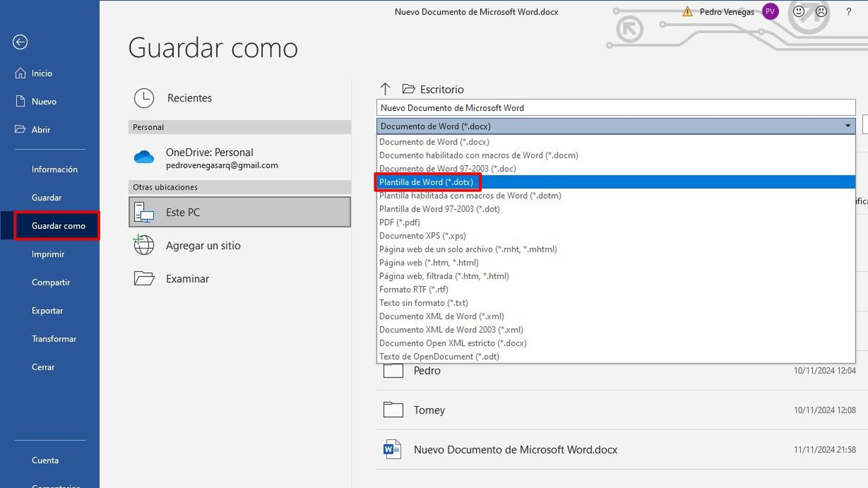Click the Nuevo page icon
This screenshot has height=488, width=868.
tap(20, 101)
